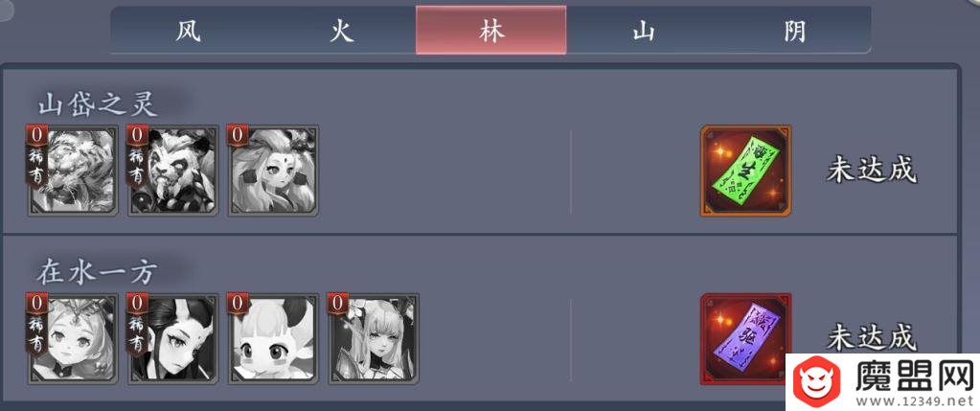980x411 pixels.
Task: Select the panda shikigami portrait
Action: point(173,171)
